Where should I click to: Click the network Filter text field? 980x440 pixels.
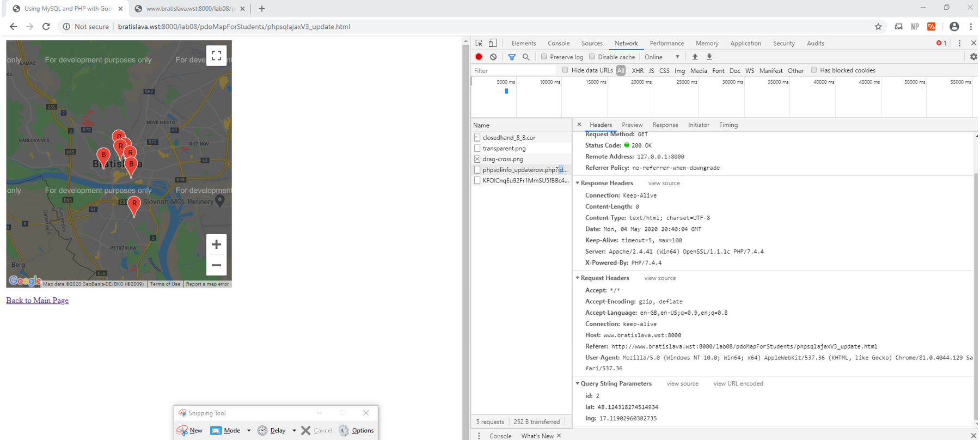513,70
